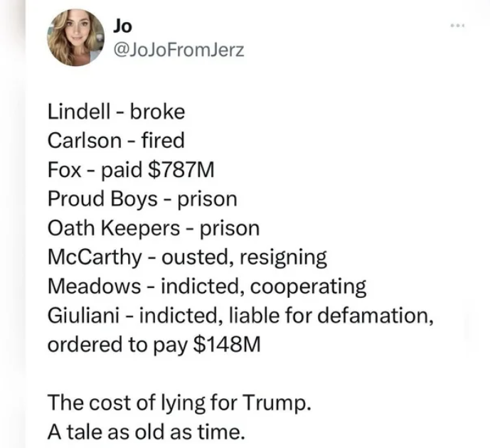The width and height of the screenshot is (490, 448).
Task: Click 'Meadows - indicted, cooperating' line
Action: [207, 286]
